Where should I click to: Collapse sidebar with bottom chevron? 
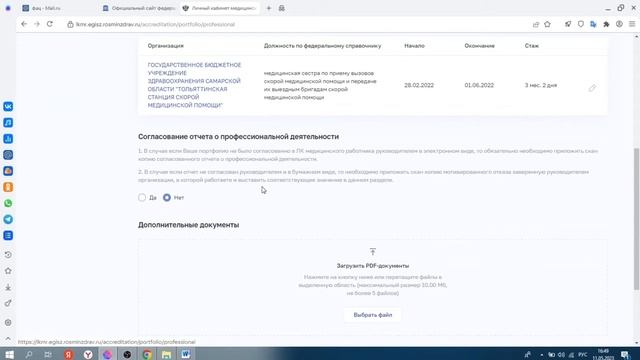coord(8,338)
